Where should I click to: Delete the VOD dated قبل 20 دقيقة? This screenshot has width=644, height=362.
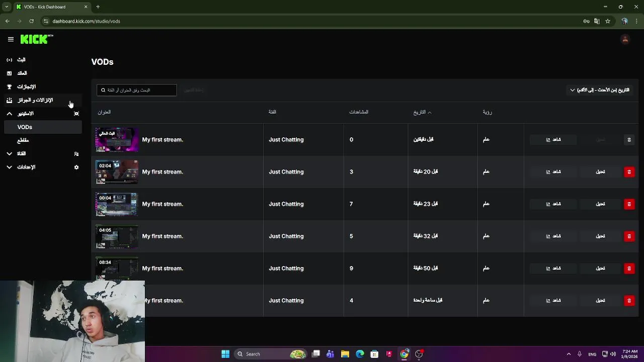point(629,172)
